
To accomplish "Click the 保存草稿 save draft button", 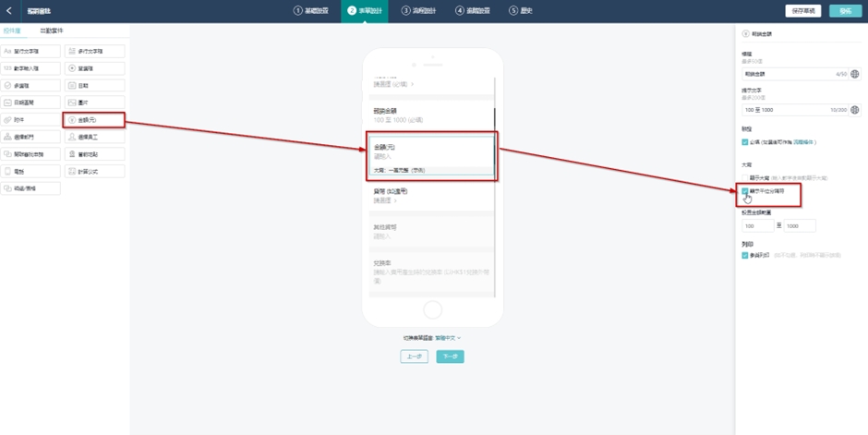I will [x=802, y=11].
